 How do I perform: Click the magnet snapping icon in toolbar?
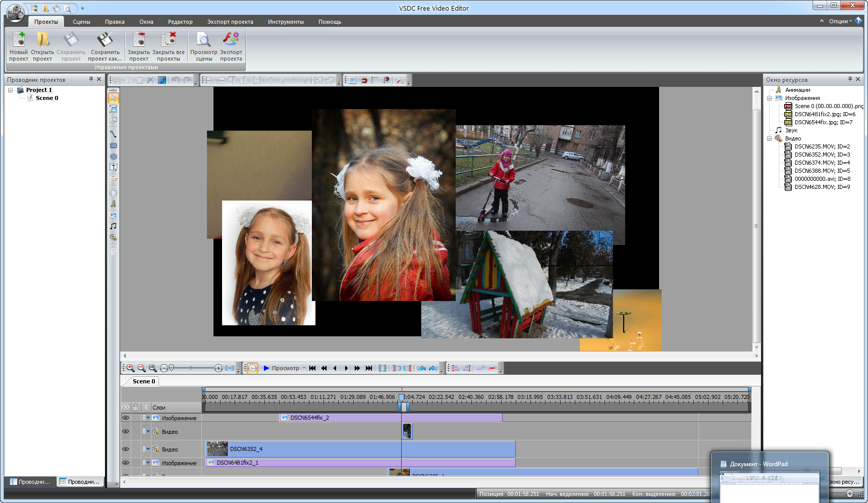pyautogui.click(x=363, y=80)
